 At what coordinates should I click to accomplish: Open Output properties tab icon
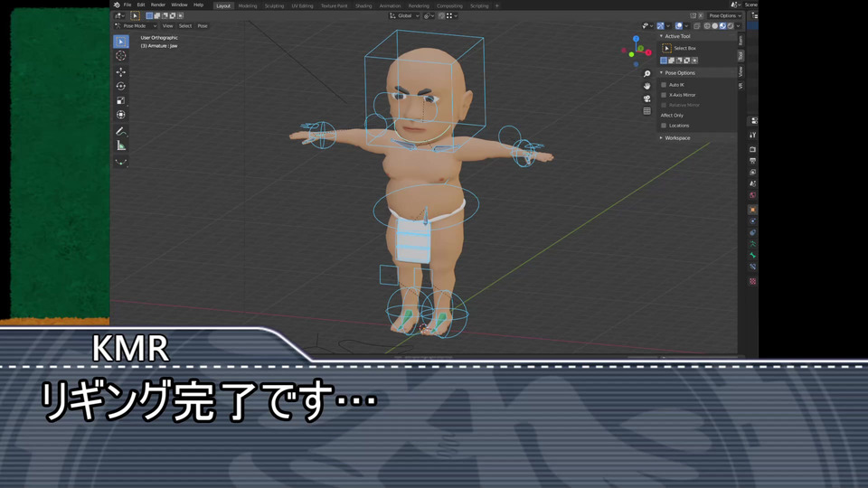click(x=752, y=161)
